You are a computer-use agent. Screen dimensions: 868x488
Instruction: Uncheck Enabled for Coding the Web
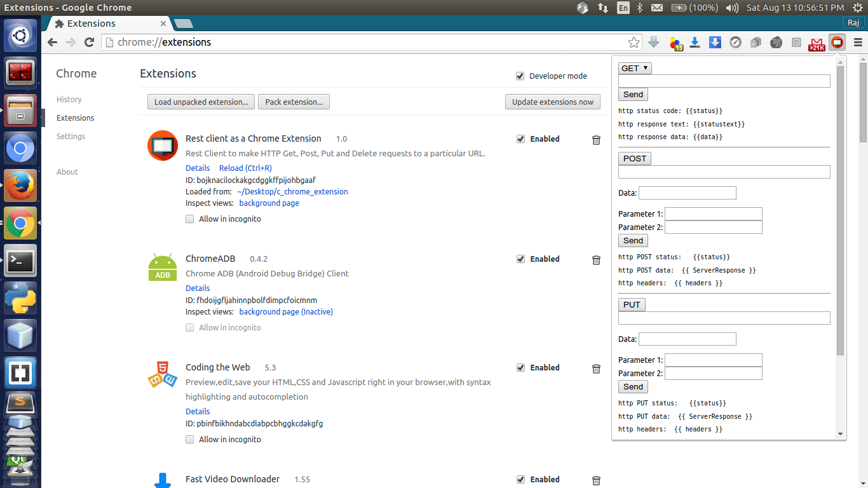(521, 368)
